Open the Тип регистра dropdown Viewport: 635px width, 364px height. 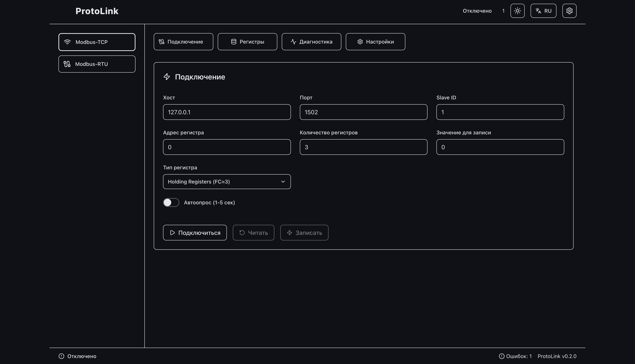coord(227,181)
